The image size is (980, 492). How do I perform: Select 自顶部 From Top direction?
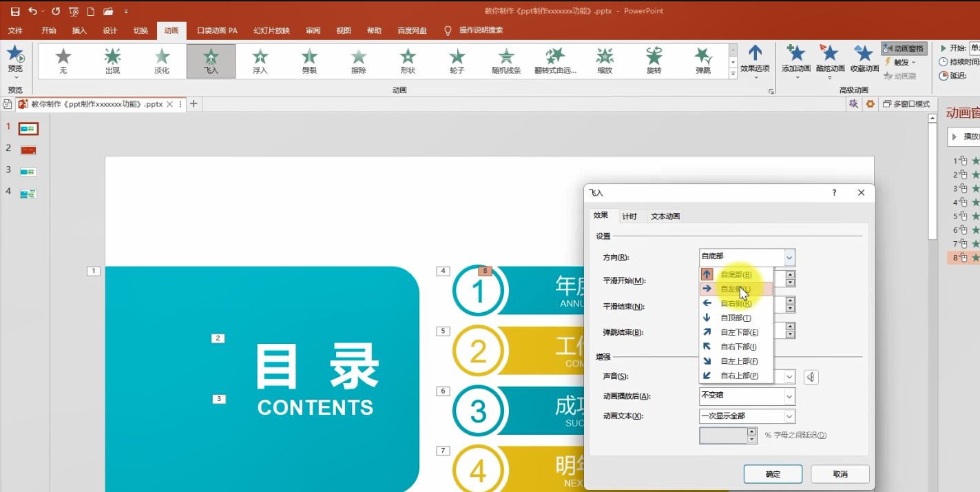pos(736,318)
